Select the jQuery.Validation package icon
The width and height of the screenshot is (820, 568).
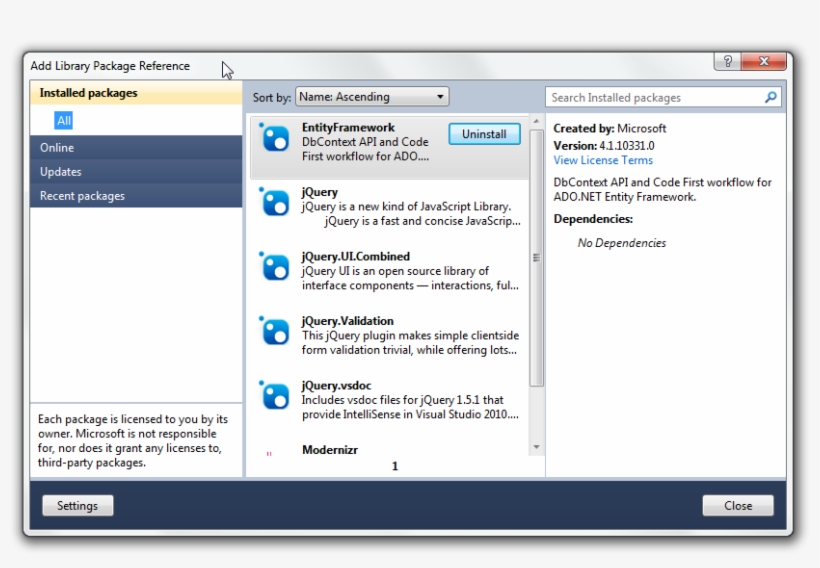[274, 331]
